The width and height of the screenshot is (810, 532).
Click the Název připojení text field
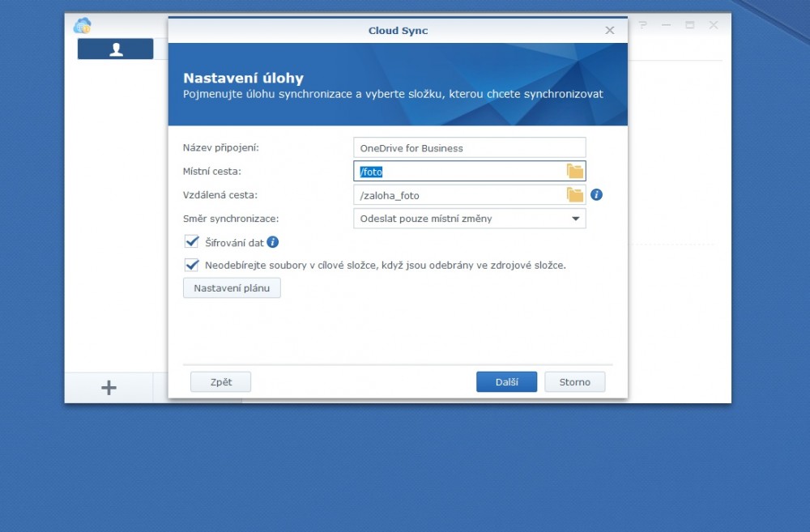point(469,148)
